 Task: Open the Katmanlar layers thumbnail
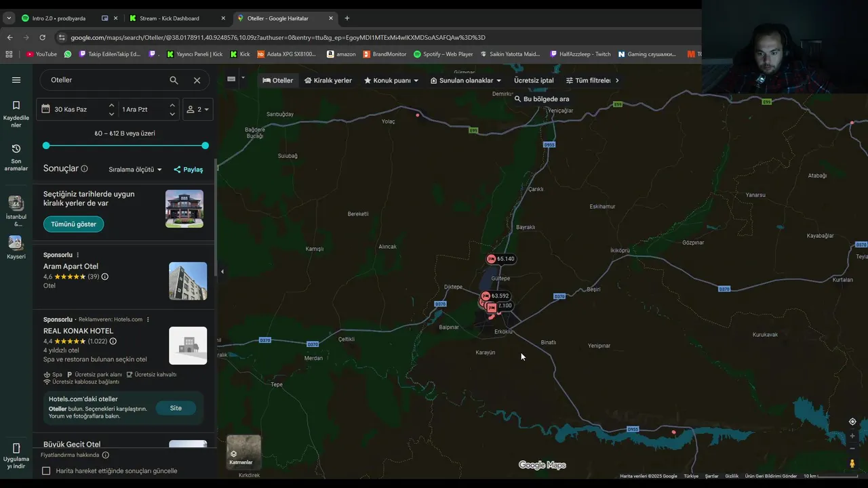[x=243, y=452]
